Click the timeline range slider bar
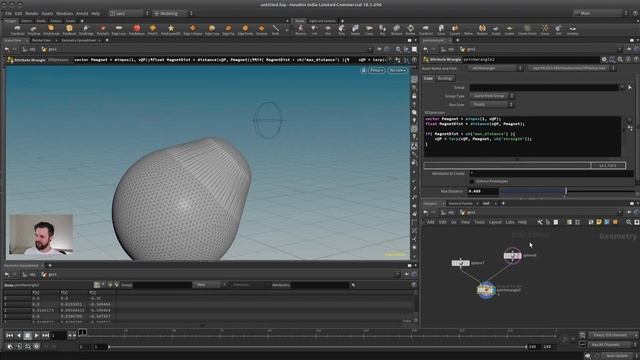The image size is (640, 360). (318, 347)
